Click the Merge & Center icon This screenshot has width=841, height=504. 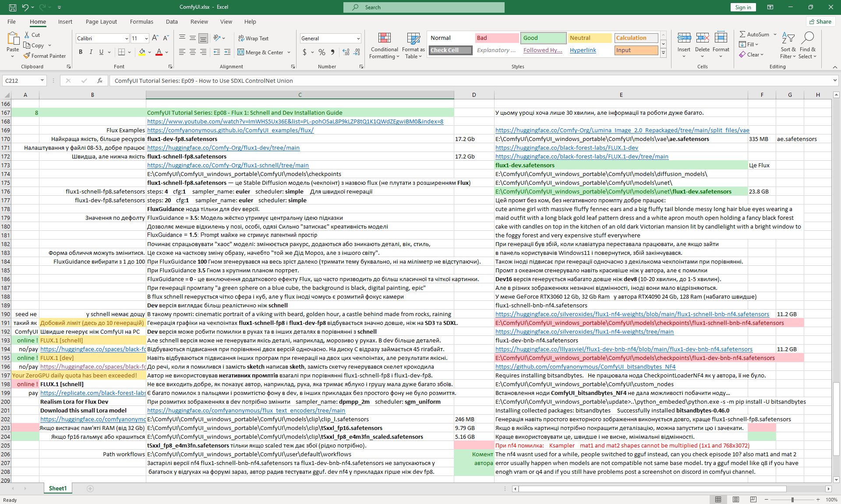tap(241, 52)
